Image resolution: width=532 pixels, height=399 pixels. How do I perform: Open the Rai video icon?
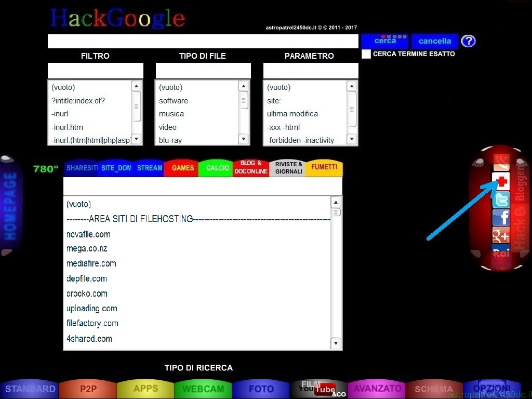[501, 254]
